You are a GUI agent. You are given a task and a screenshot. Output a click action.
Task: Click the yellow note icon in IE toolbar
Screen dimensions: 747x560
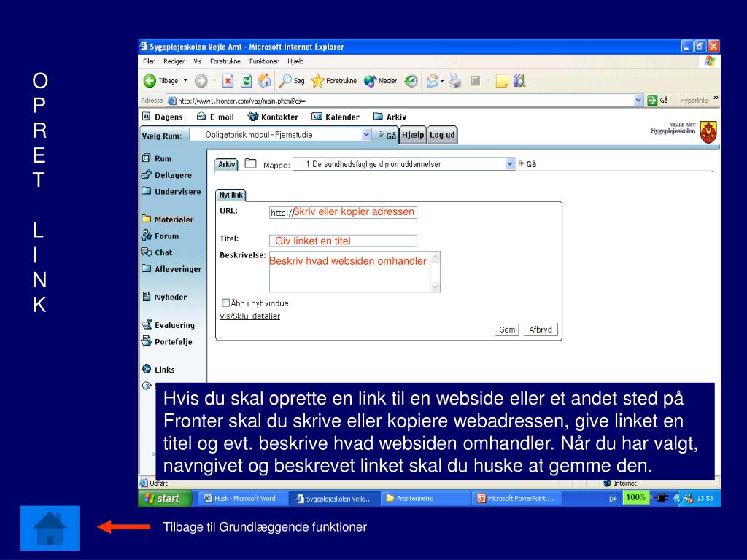[502, 81]
